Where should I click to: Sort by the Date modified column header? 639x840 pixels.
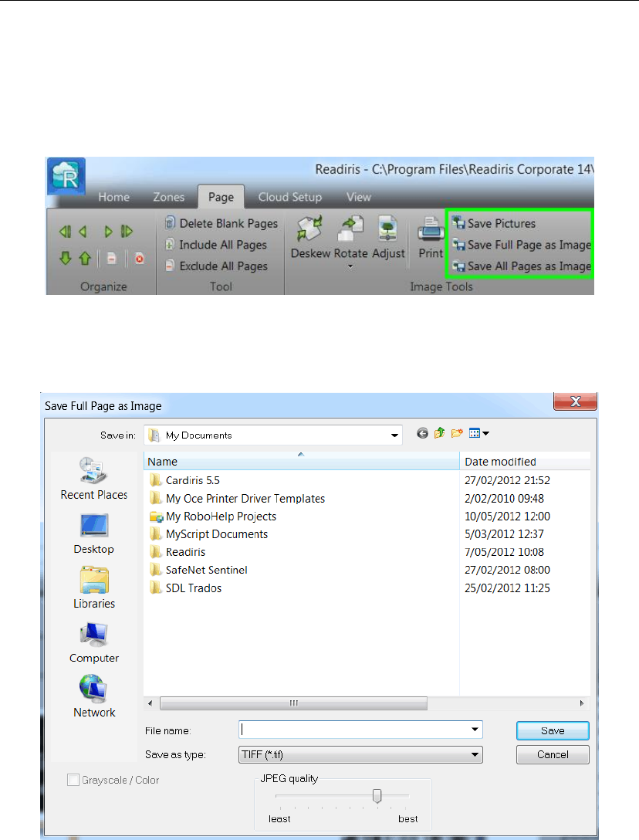click(x=525, y=461)
